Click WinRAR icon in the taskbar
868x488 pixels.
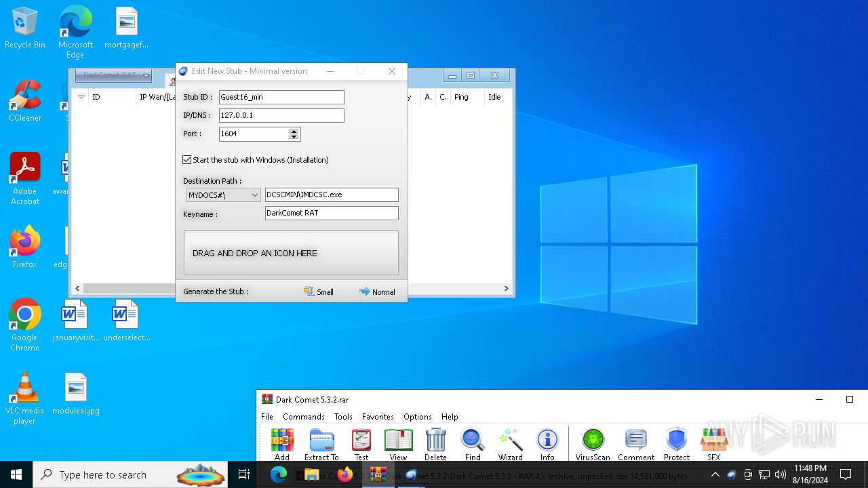pyautogui.click(x=378, y=474)
